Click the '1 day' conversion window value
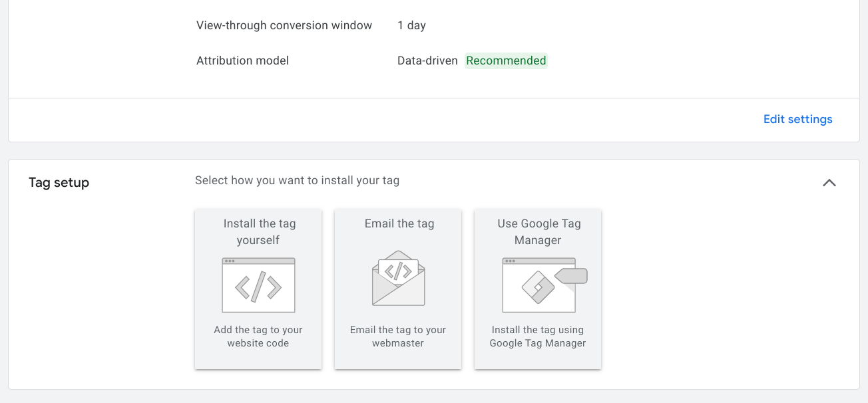Viewport: 868px width, 403px height. pos(411,26)
